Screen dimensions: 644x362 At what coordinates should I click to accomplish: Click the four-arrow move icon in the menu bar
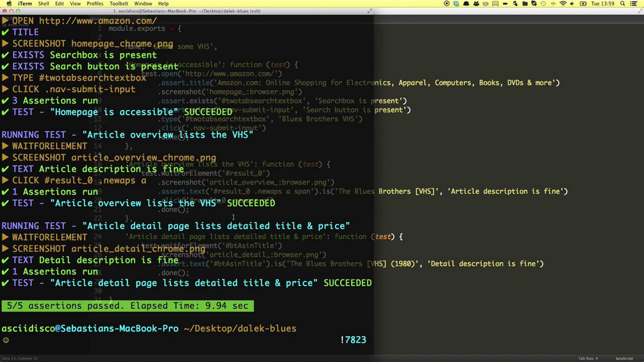[553, 3]
